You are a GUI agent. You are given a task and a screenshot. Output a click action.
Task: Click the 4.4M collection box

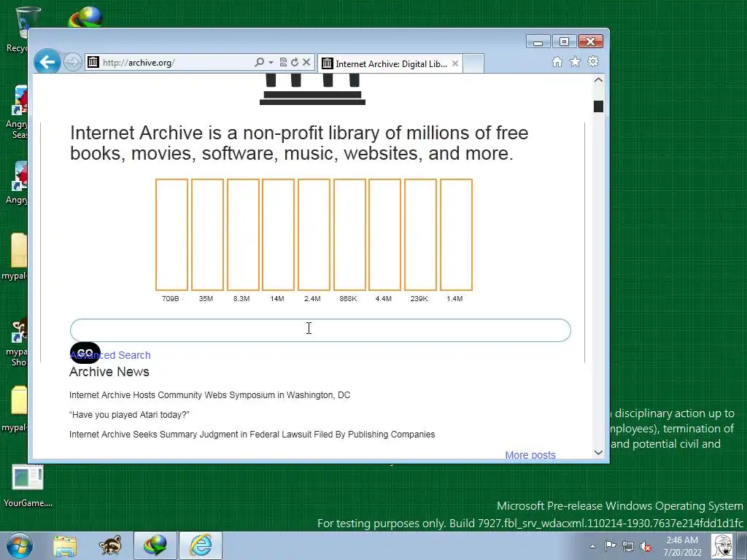coord(385,235)
